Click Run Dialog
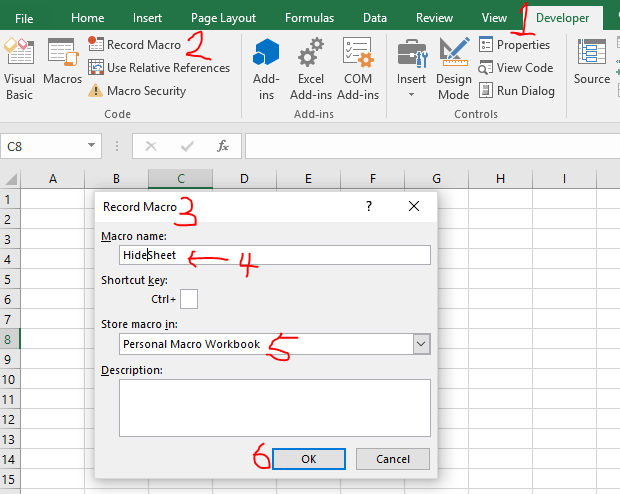The height and width of the screenshot is (494, 620). click(517, 91)
